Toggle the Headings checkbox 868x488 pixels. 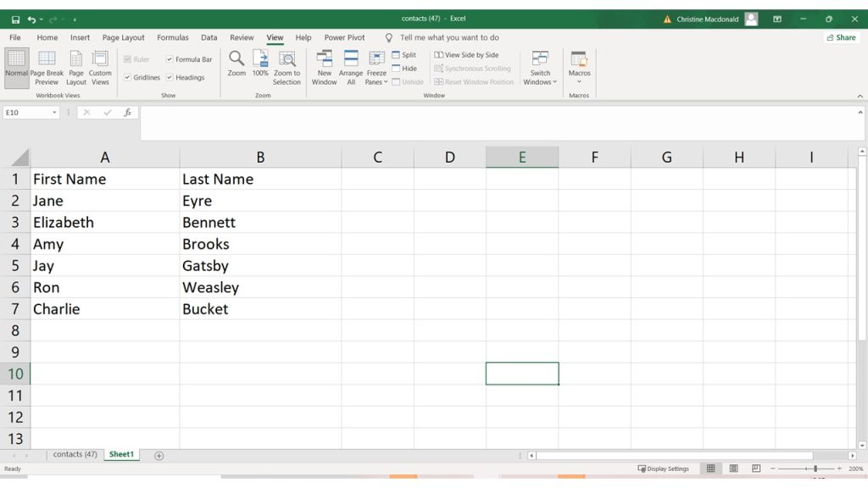click(x=170, y=78)
